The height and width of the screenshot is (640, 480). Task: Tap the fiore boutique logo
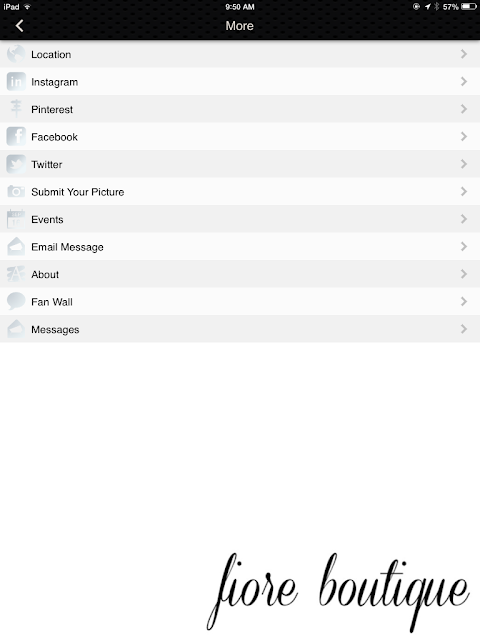pyautogui.click(x=338, y=592)
